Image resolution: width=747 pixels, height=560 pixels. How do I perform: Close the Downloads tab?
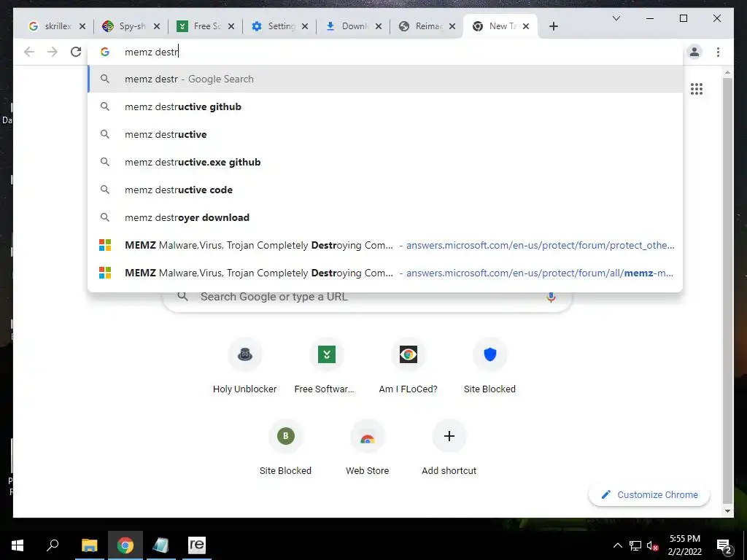click(379, 26)
